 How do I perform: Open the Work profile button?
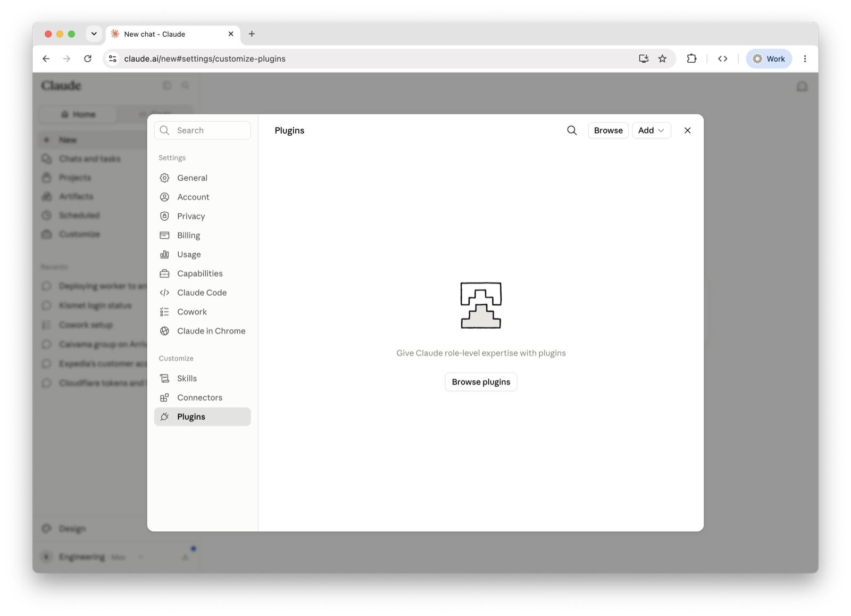pos(769,59)
